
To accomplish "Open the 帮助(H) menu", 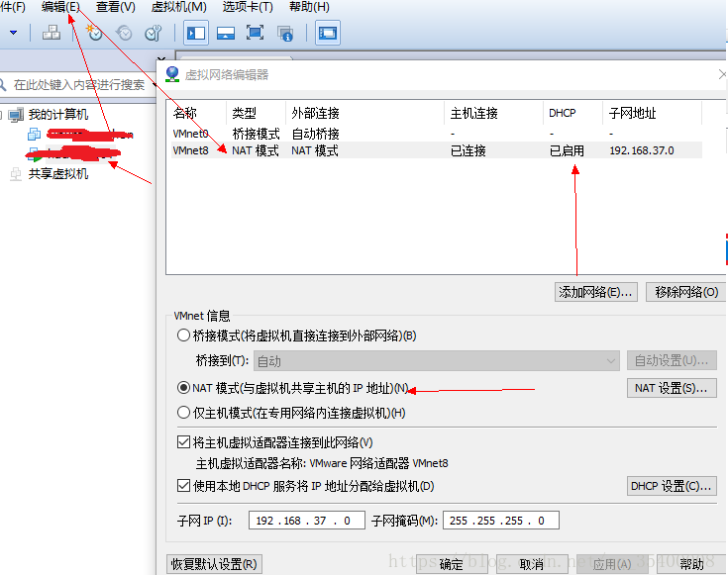I will click(309, 8).
